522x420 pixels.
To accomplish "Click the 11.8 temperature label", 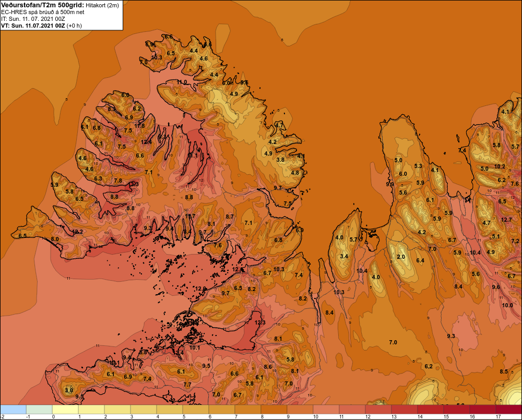I will click(x=140, y=125).
